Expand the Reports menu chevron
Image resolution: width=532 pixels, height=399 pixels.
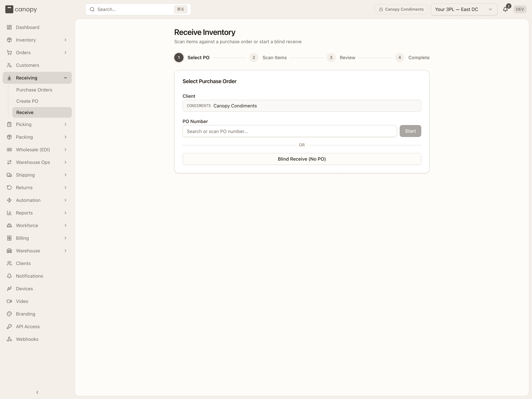[65, 213]
